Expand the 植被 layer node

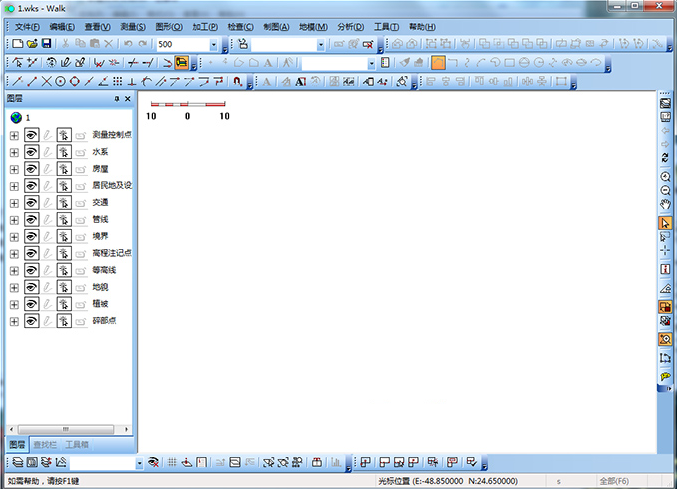[x=14, y=305]
